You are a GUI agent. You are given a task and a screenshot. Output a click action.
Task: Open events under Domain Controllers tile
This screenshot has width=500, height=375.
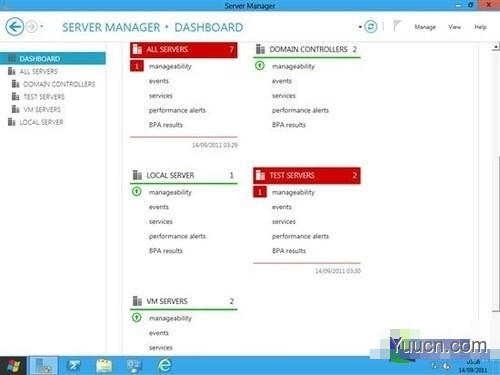282,81
